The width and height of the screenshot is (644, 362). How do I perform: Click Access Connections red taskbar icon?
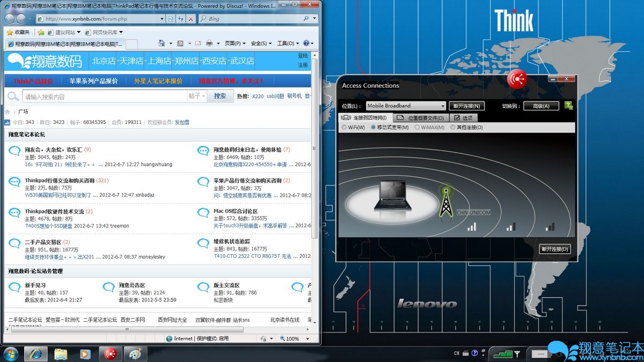pos(111,354)
